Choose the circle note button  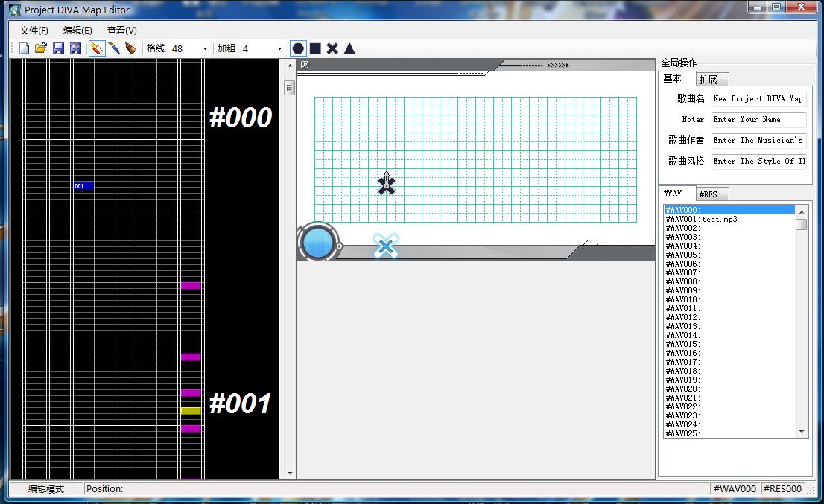298,49
